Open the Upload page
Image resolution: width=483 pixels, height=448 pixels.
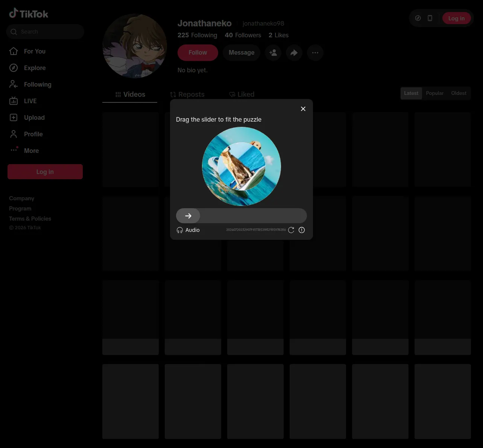click(34, 117)
